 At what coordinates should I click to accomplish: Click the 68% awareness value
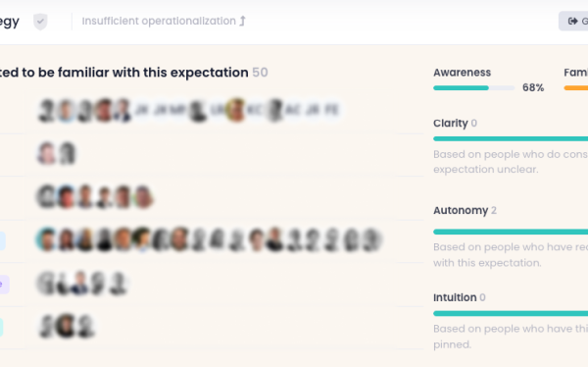point(533,88)
